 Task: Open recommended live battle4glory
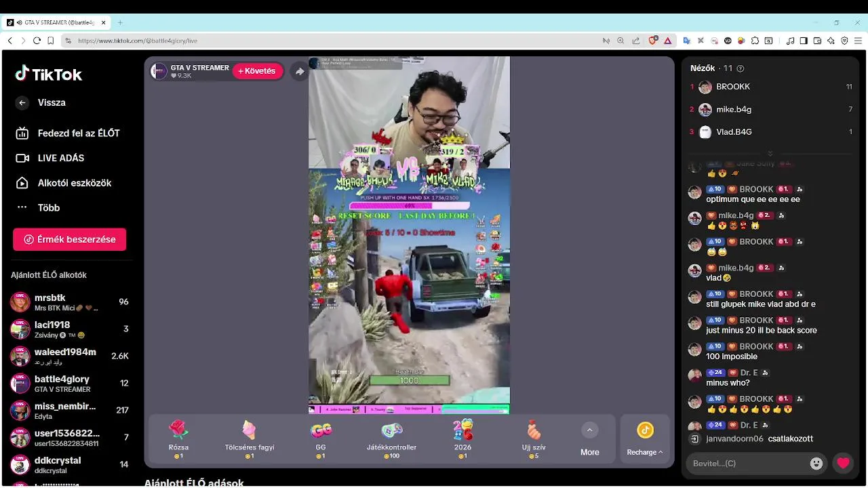click(69, 384)
